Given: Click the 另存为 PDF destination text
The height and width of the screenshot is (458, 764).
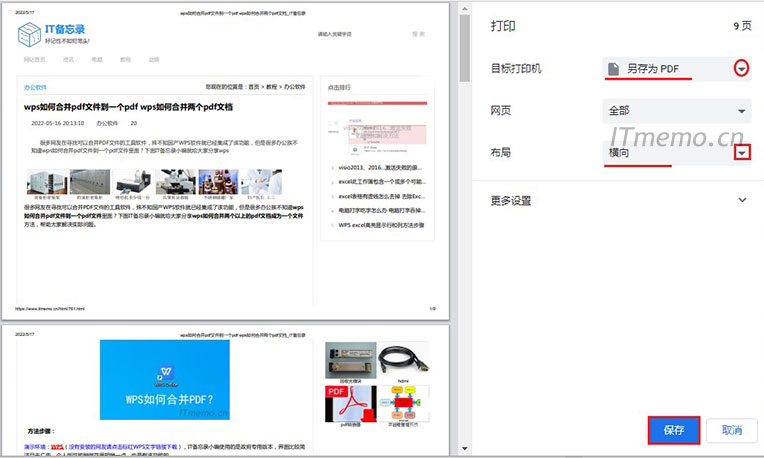Looking at the screenshot, I should [653, 69].
